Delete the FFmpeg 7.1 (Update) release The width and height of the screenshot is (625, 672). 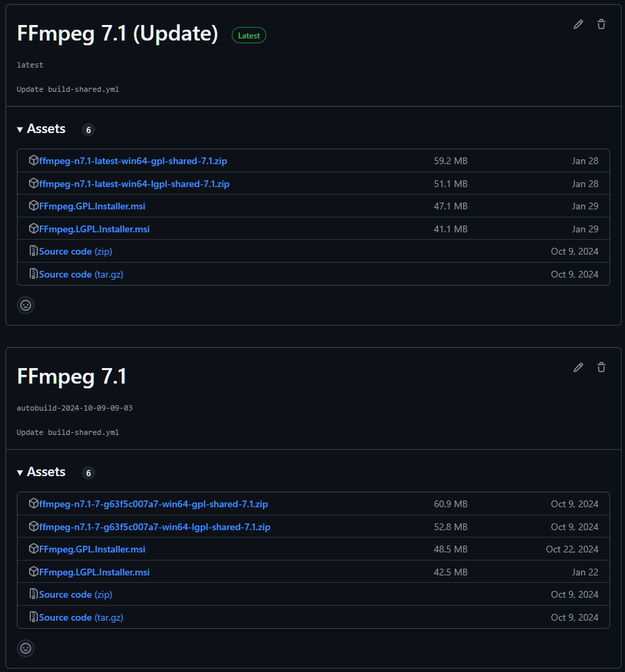pos(601,24)
